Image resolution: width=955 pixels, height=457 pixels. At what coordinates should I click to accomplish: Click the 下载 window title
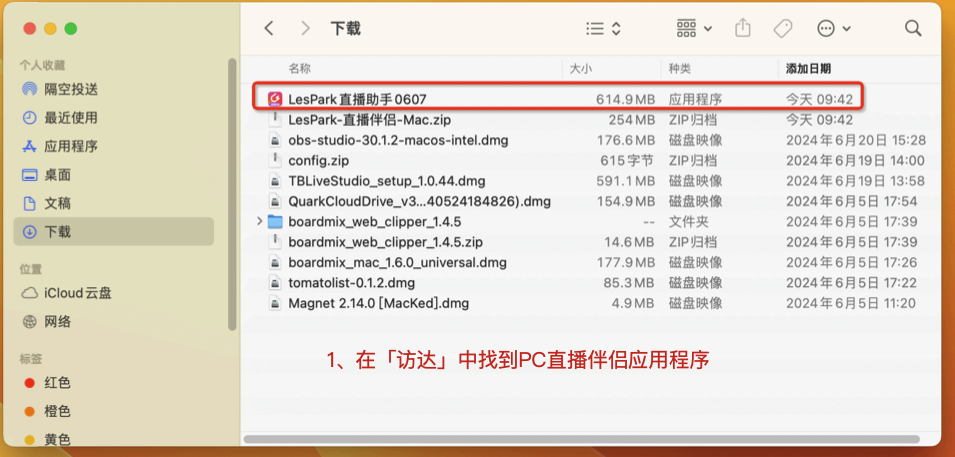pyautogui.click(x=346, y=28)
